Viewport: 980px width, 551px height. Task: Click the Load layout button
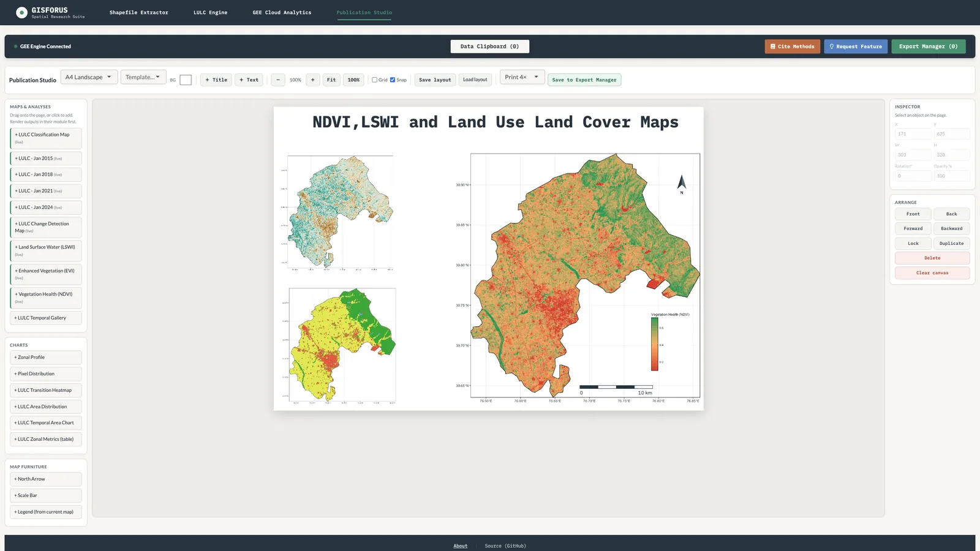[x=475, y=80]
